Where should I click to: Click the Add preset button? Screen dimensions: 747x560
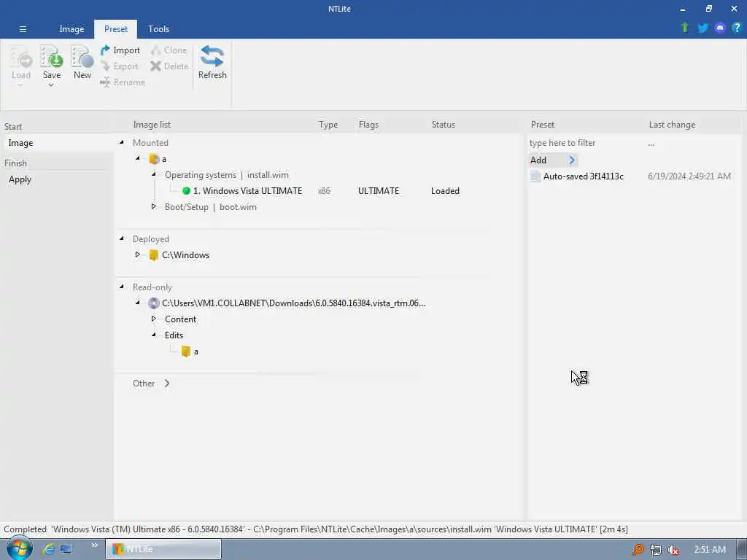tap(554, 160)
